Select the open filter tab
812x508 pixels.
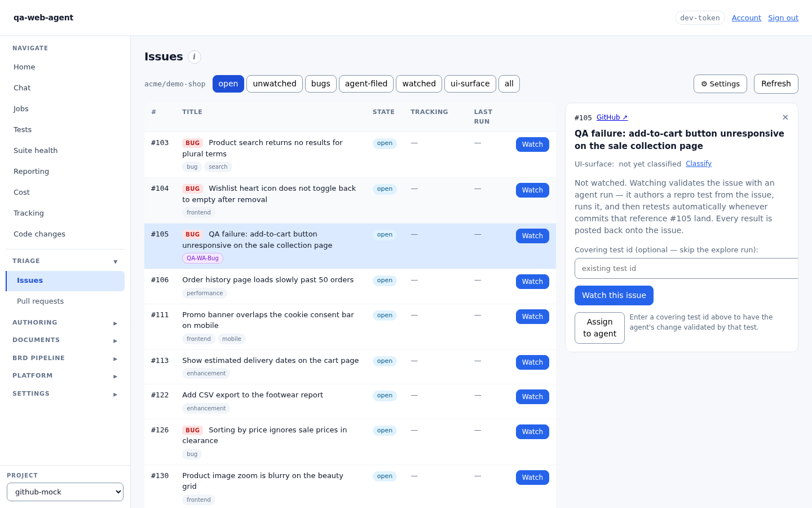tap(228, 84)
